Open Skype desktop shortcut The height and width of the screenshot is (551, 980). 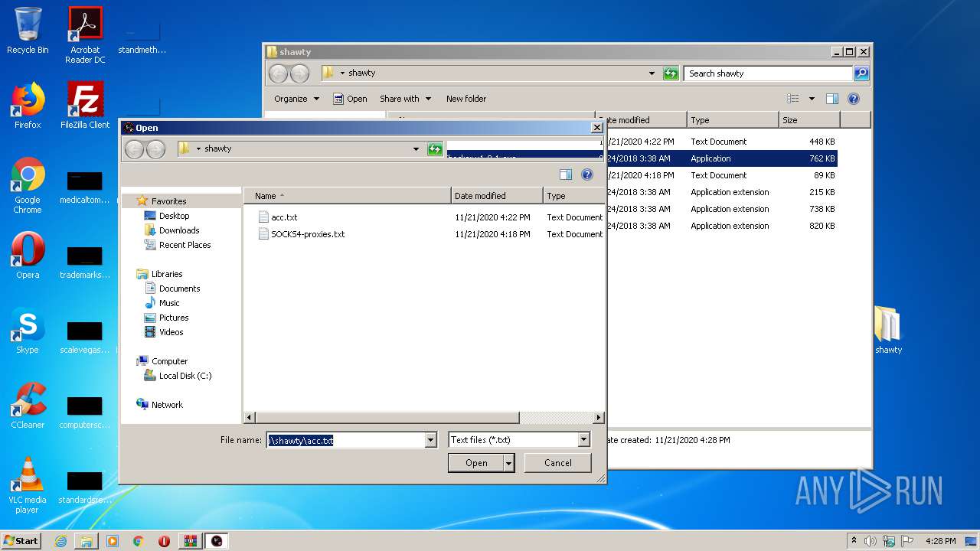click(28, 331)
